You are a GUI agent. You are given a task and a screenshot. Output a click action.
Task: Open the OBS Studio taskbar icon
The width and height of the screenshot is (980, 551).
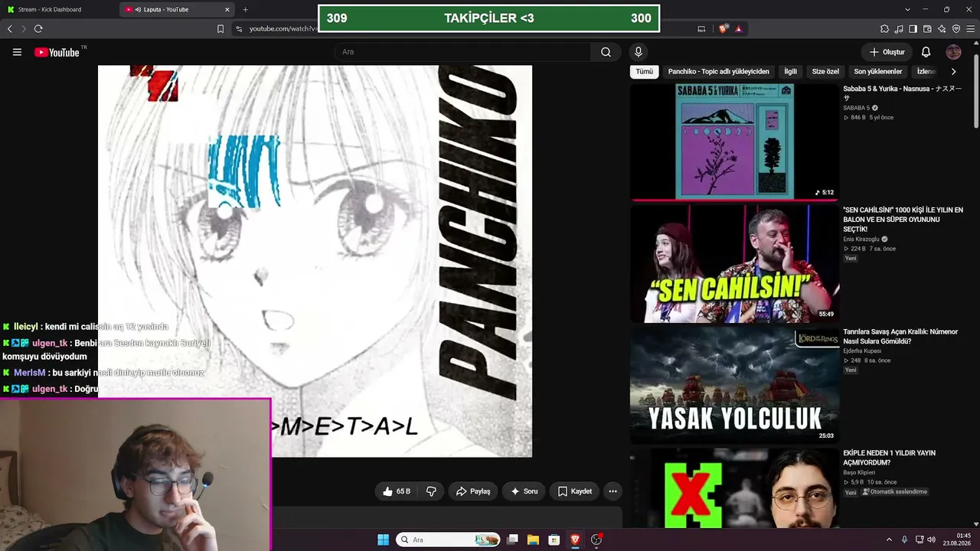(x=596, y=540)
